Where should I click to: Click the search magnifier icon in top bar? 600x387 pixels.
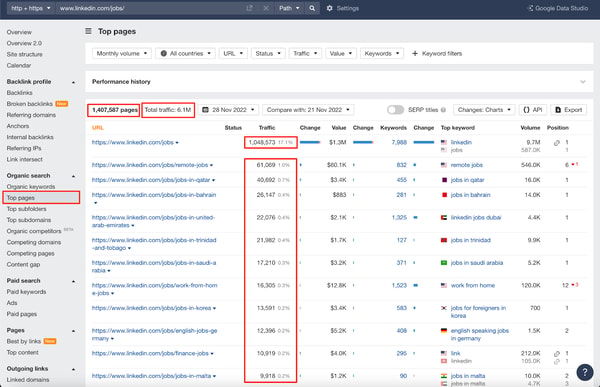click(312, 8)
